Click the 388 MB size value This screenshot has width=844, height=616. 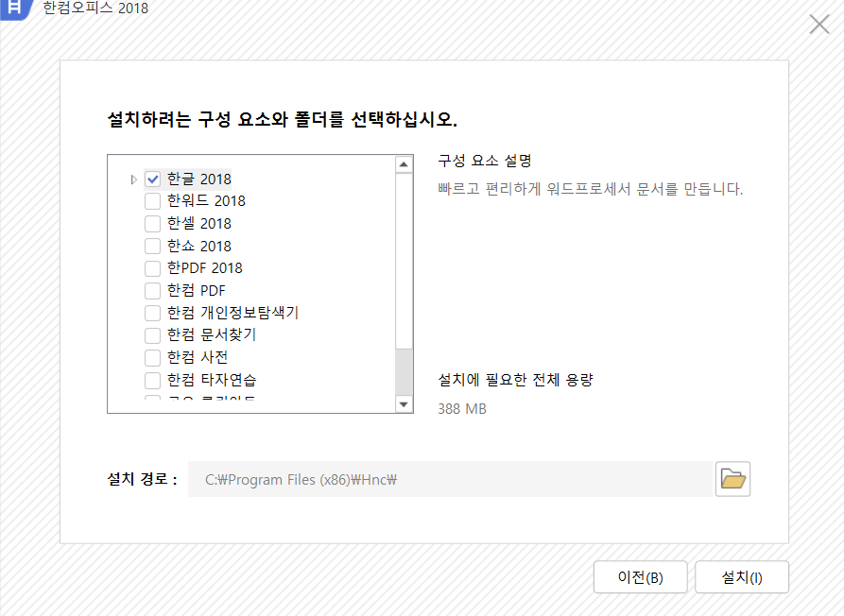coord(462,409)
